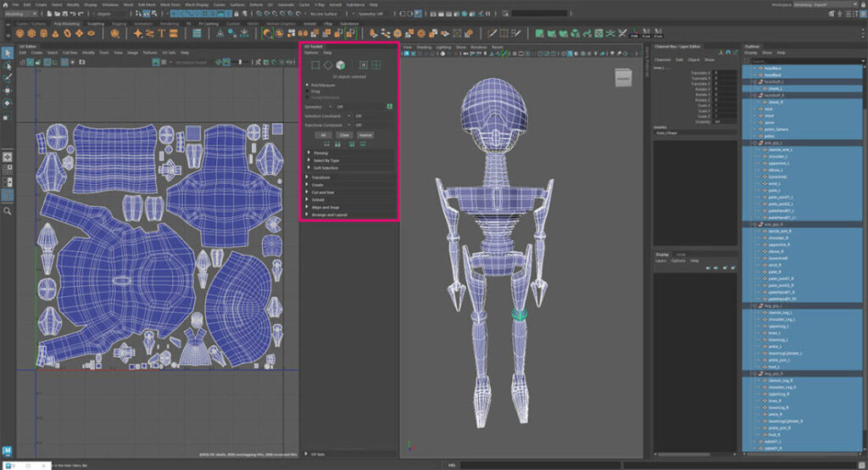The width and height of the screenshot is (868, 470).
Task: Toggle the first magnet snap icon
Action: click(259, 14)
